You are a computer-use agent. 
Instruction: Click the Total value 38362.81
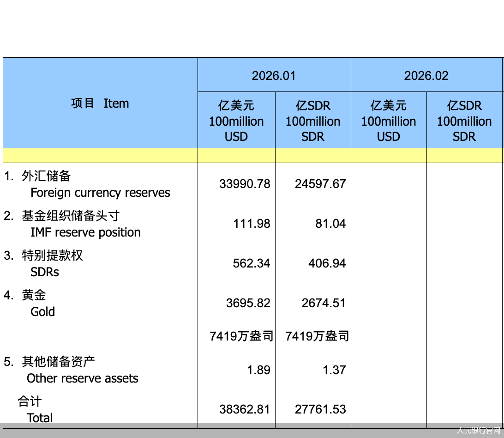click(x=245, y=408)
